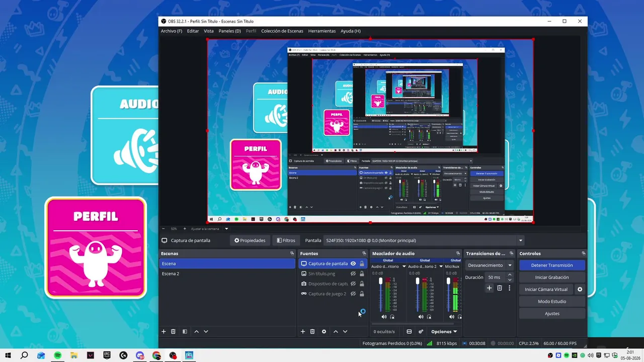Image resolution: width=644 pixels, height=362 pixels.
Task: Open the Herramientas menu
Action: click(x=322, y=31)
